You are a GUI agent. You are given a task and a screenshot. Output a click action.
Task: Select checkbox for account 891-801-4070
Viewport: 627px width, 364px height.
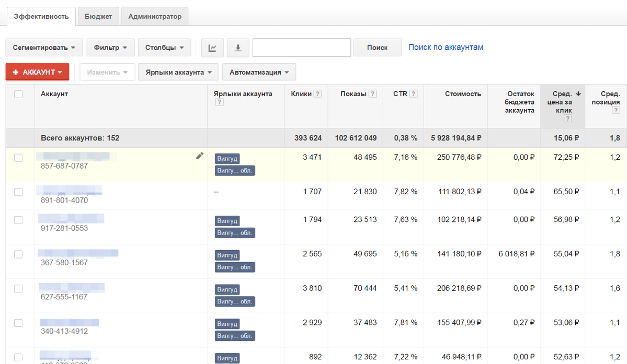[18, 192]
